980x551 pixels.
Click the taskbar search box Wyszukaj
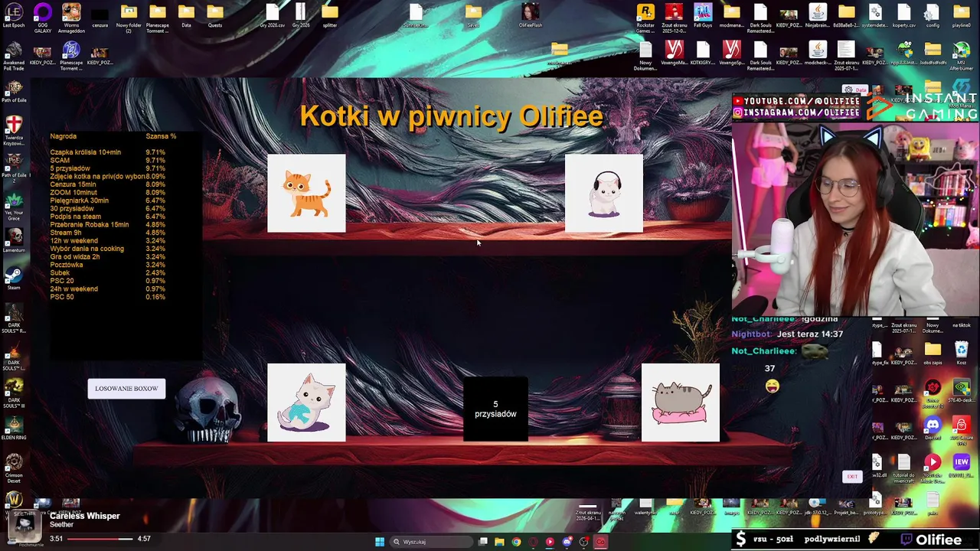coord(430,542)
